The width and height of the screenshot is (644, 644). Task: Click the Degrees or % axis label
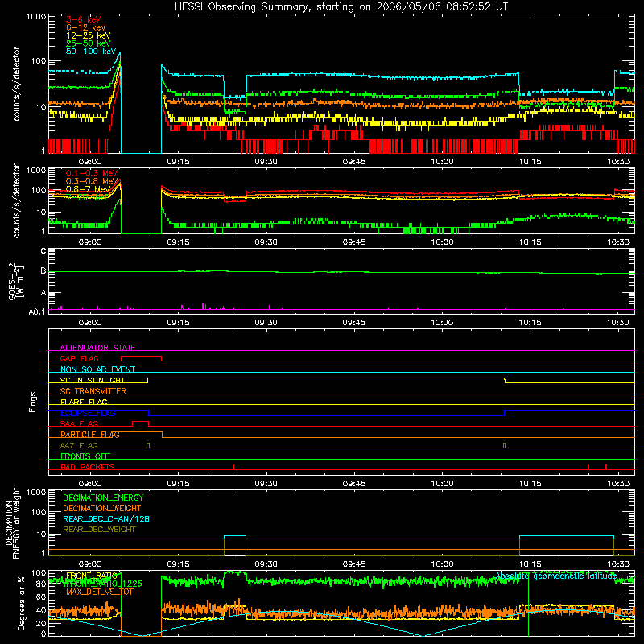pyautogui.click(x=22, y=603)
